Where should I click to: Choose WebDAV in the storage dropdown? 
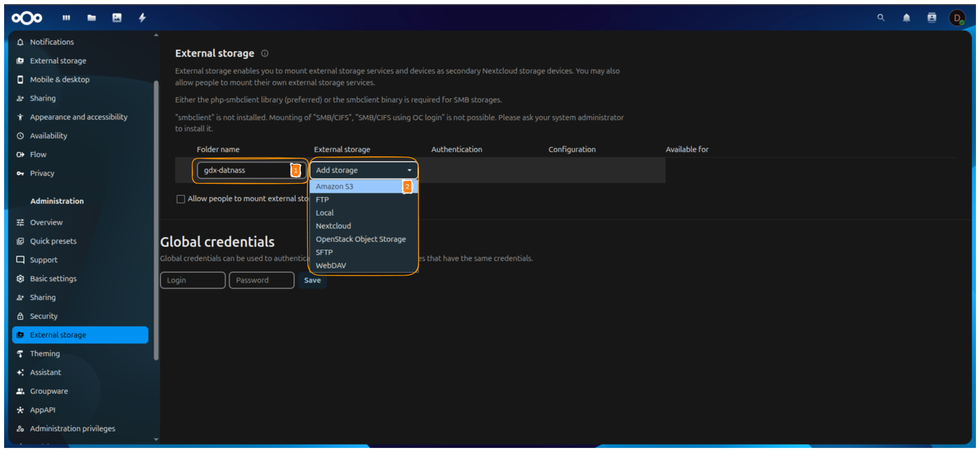coord(330,265)
